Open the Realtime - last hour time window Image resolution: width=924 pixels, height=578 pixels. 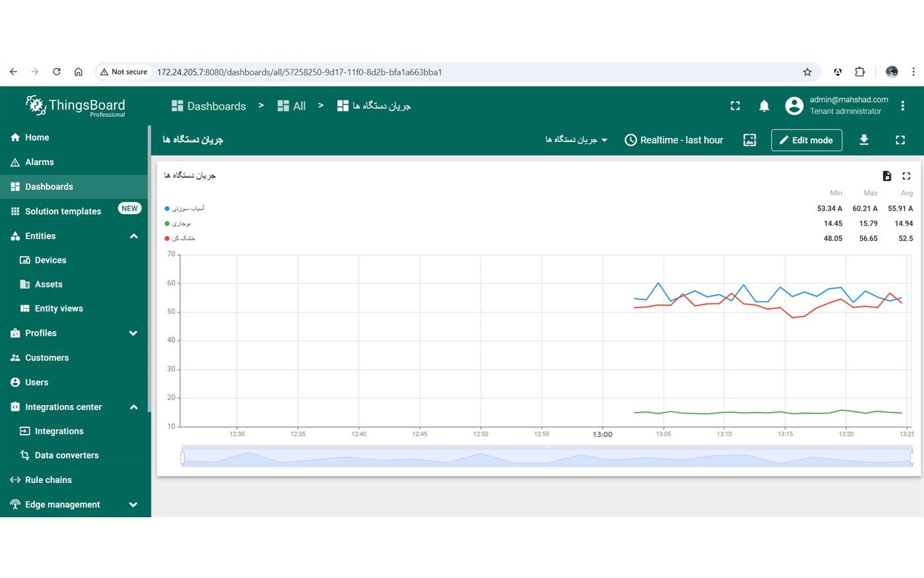[674, 140]
